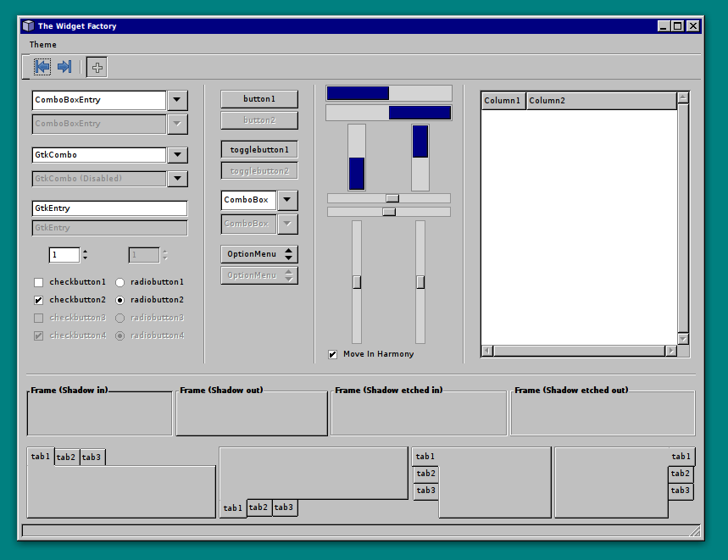Toggle togglebutton1

click(x=259, y=149)
